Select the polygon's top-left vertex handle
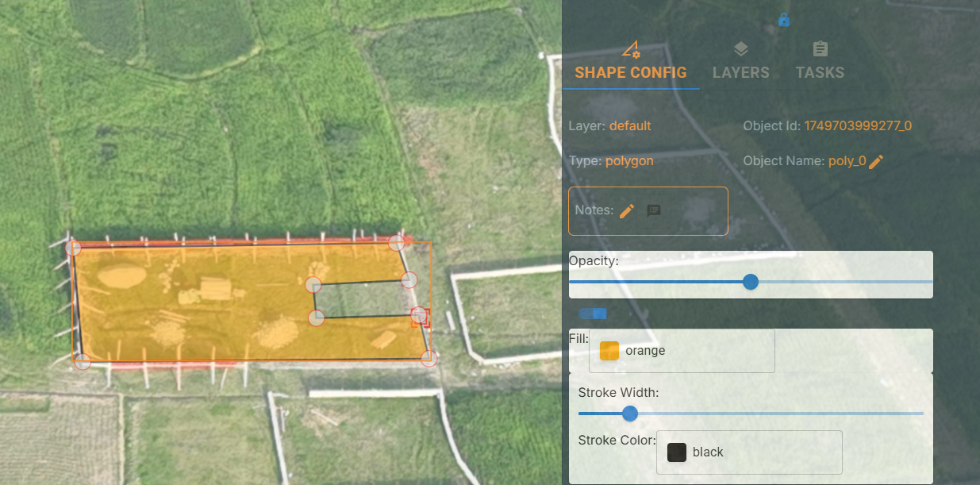This screenshot has height=485, width=980. pos(73,248)
